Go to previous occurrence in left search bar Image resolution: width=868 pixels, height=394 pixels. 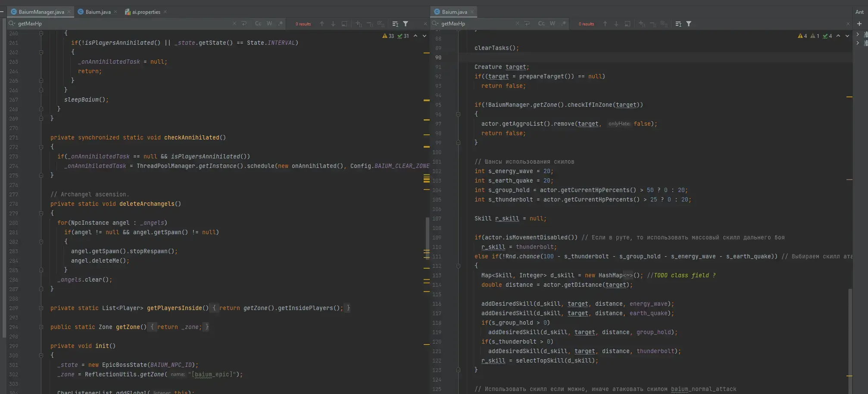322,24
